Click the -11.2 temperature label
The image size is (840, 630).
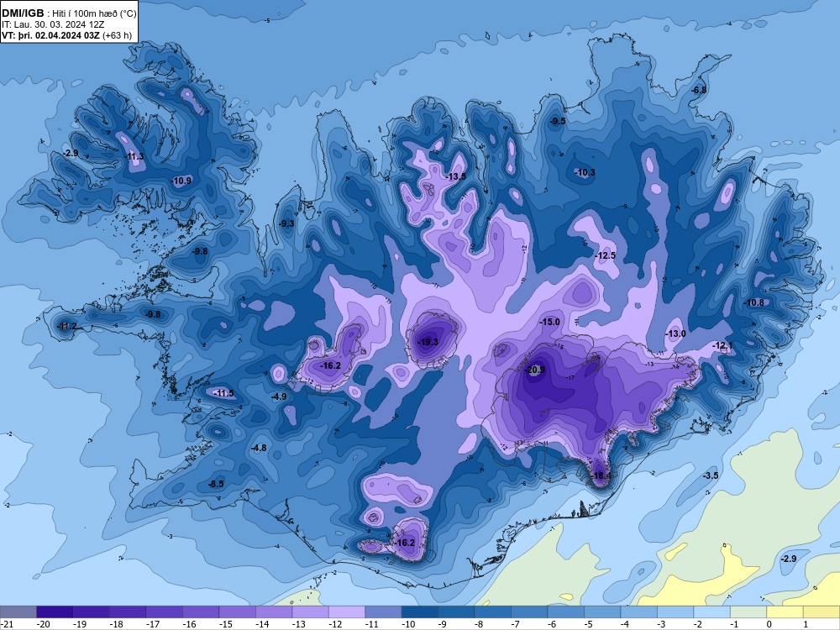67,326
